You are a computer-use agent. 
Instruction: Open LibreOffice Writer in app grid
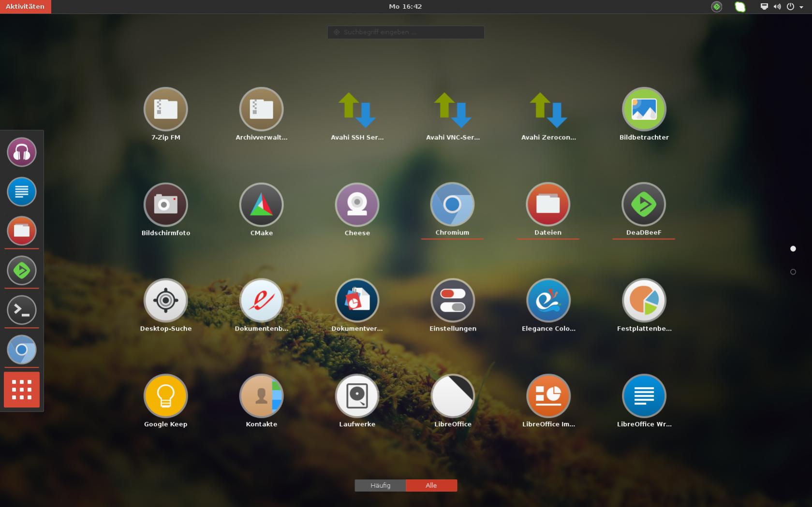(x=644, y=396)
